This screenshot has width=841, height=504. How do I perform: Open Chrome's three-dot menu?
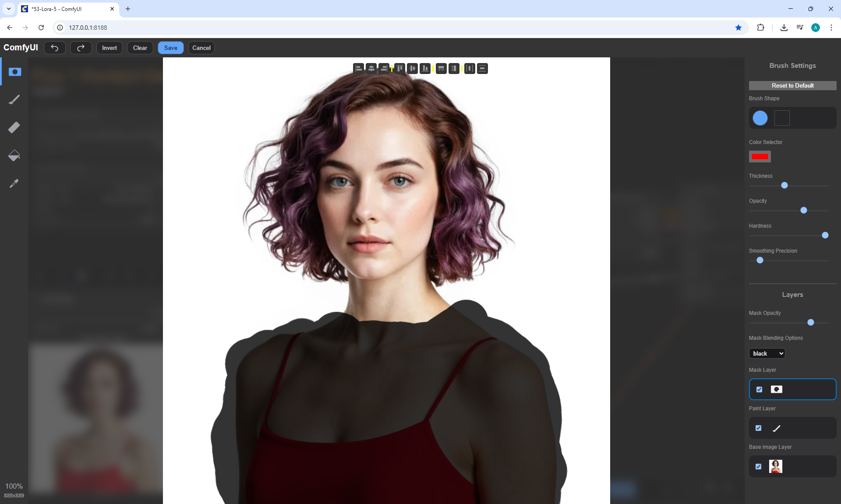pyautogui.click(x=831, y=28)
